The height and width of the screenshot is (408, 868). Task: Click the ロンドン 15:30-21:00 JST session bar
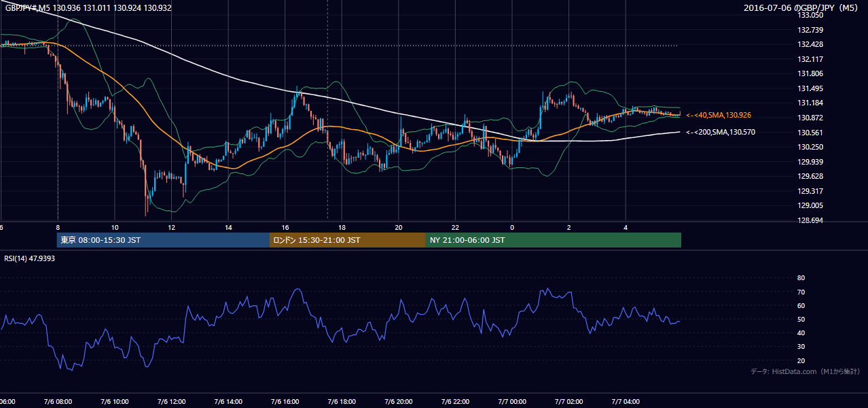click(348, 240)
